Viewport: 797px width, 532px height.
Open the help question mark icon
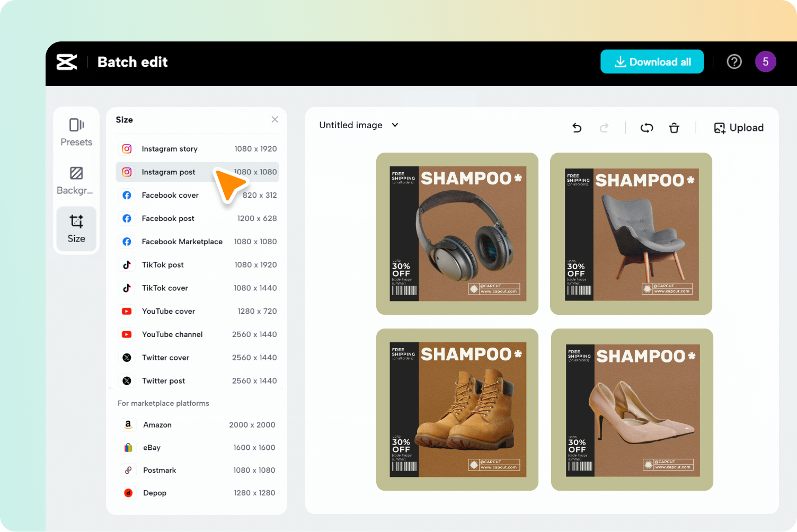pos(734,62)
